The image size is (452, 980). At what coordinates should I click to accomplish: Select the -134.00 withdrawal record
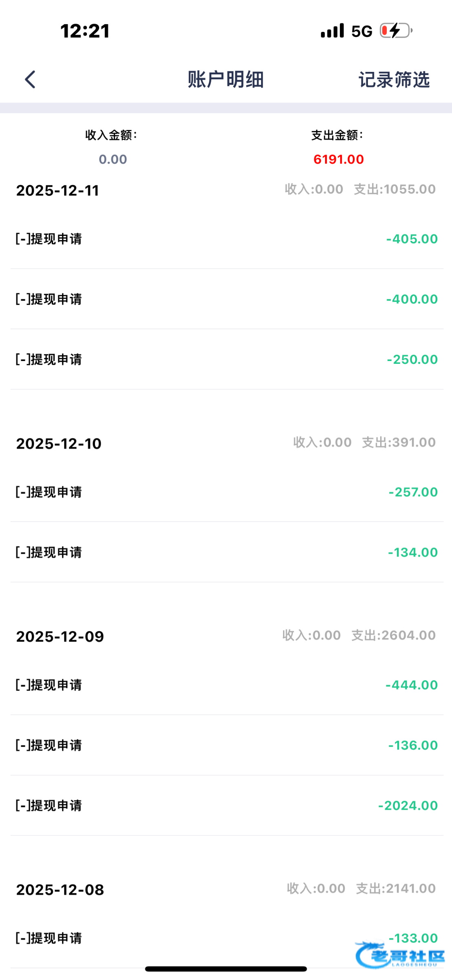tap(226, 552)
